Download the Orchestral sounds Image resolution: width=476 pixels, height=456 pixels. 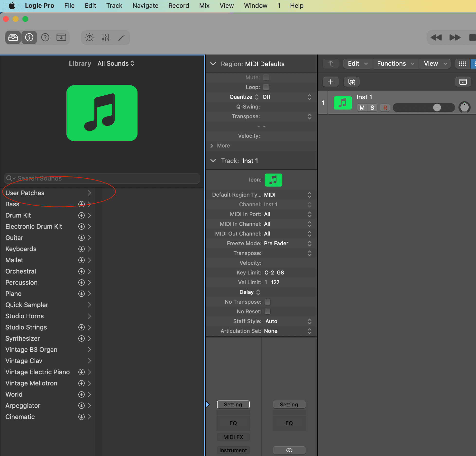82,271
